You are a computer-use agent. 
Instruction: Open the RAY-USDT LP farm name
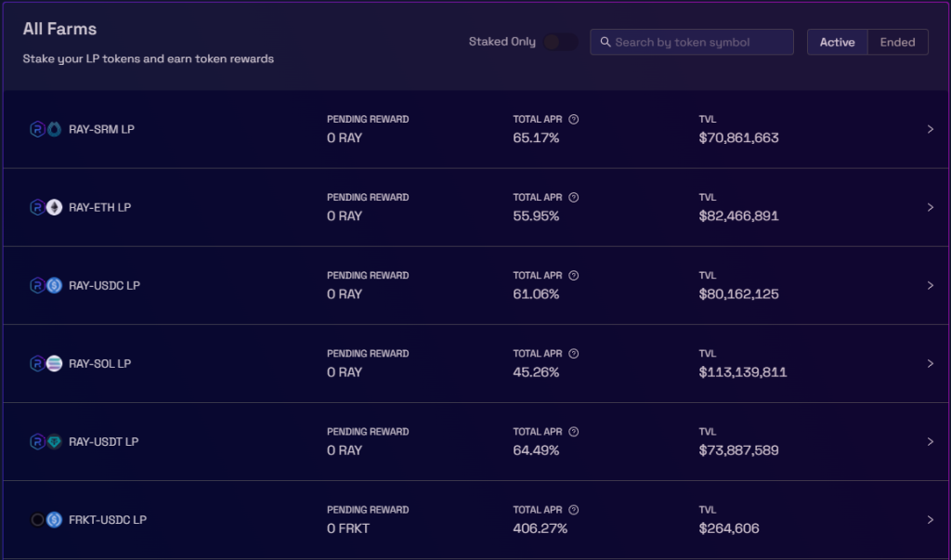click(x=104, y=442)
